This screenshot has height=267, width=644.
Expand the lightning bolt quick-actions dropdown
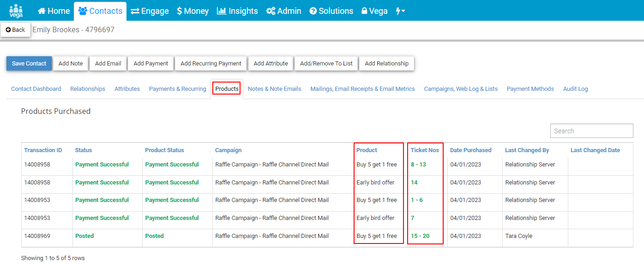tap(401, 11)
